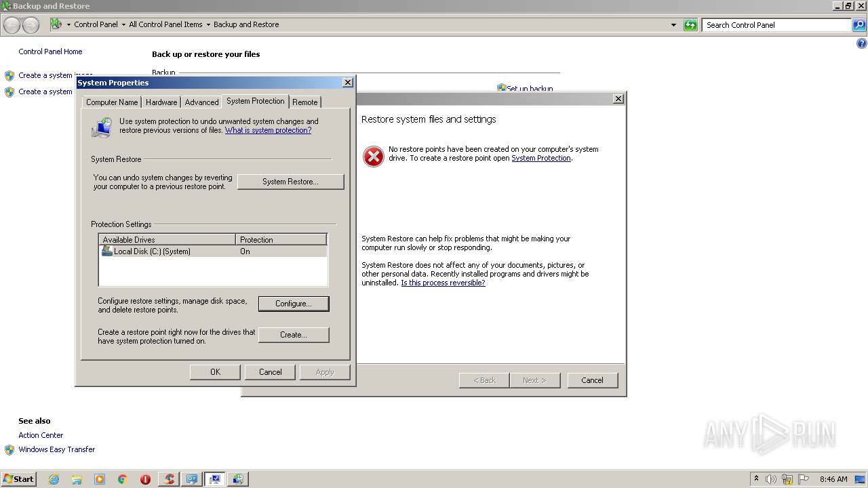Image resolution: width=868 pixels, height=488 pixels.
Task: Click the Start button
Action: point(19,479)
